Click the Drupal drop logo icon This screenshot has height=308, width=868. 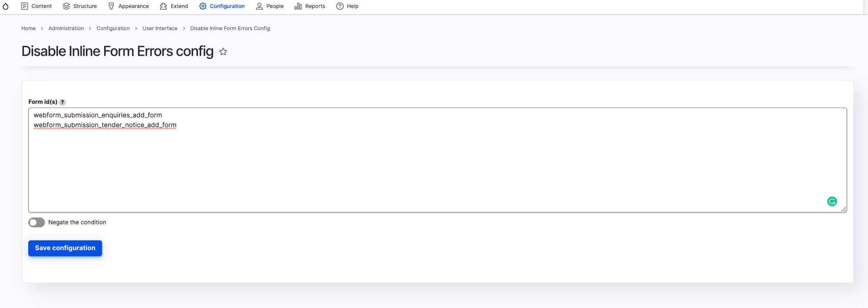pos(6,6)
